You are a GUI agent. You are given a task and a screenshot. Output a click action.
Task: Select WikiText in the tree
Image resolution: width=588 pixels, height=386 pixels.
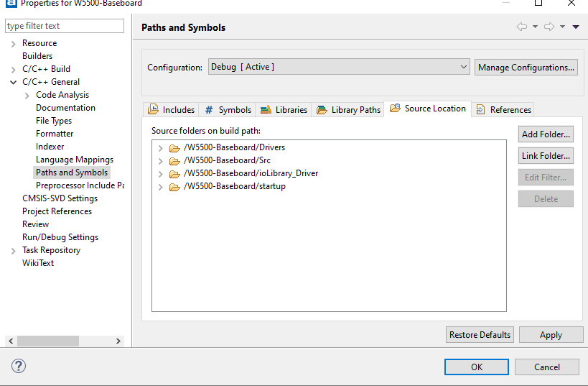pos(38,263)
